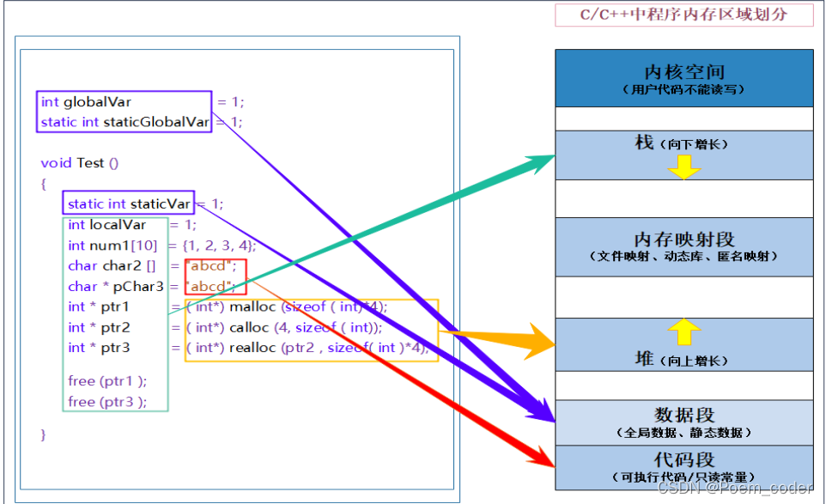Image resolution: width=826 pixels, height=504 pixels.
Task: Click the initializer "{1, 2, 3, 4};"
Action: coord(219,246)
